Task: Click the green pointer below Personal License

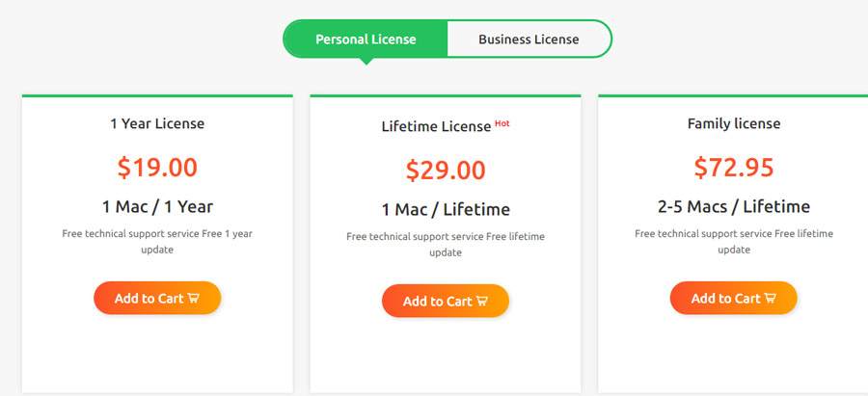Action: [x=366, y=62]
